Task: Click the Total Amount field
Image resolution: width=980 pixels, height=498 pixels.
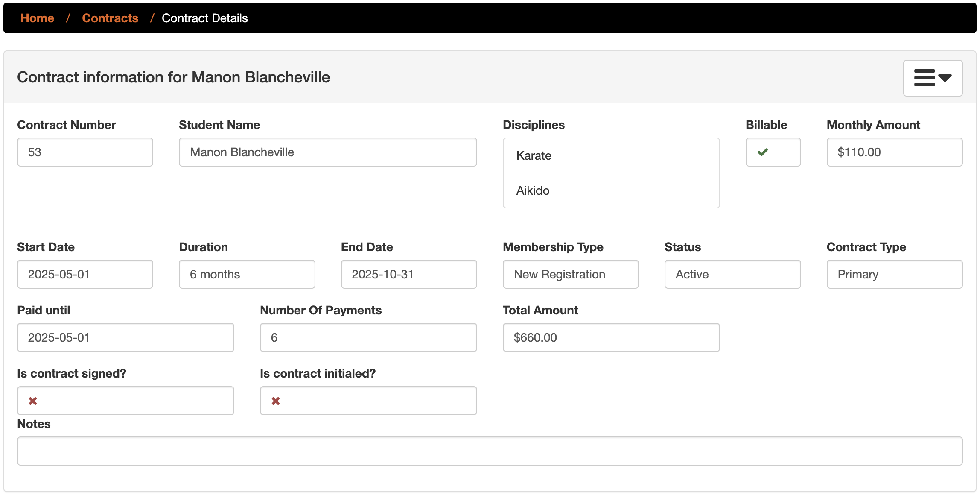Action: coord(611,337)
